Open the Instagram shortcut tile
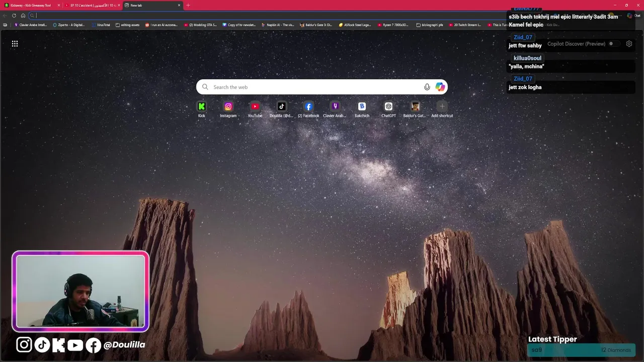 pos(228,109)
